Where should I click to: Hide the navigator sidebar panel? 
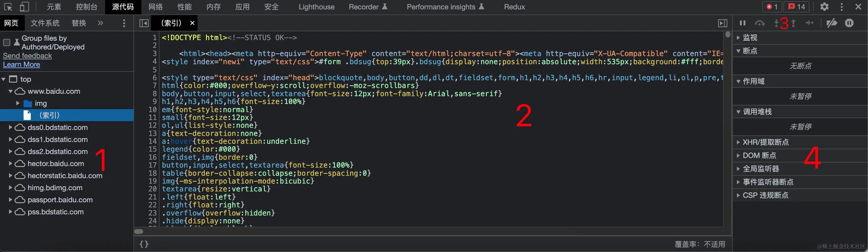pyautogui.click(x=144, y=23)
